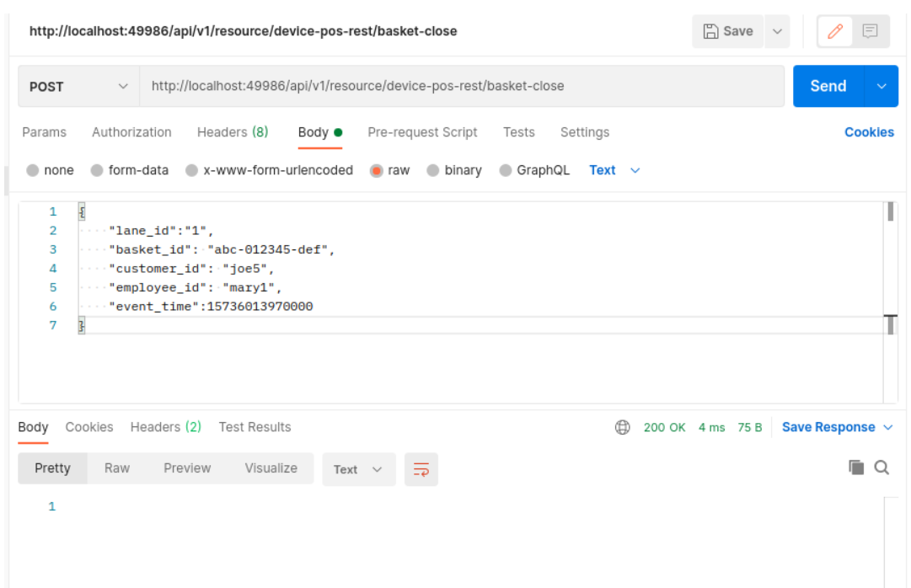Click the request title at top
Screen dimensions: 911x588
click(x=244, y=31)
